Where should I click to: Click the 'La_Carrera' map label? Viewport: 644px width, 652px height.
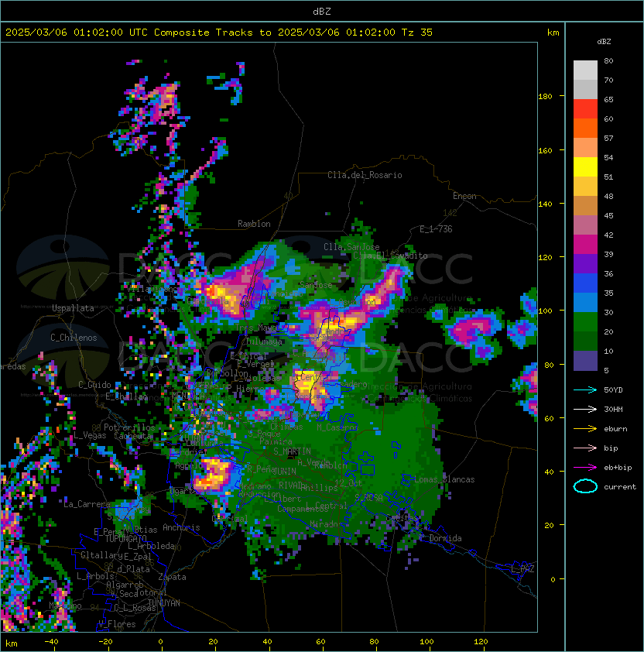point(87,504)
